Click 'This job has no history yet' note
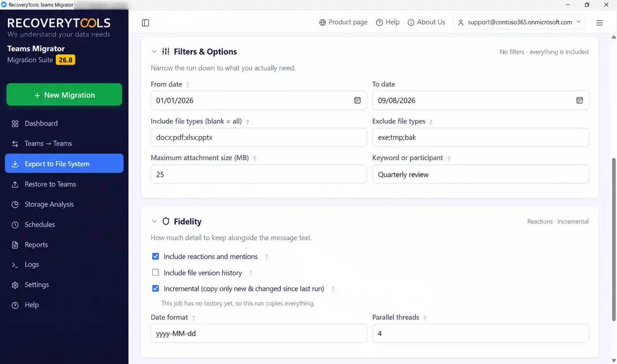The height and width of the screenshot is (364, 617). 238,304
